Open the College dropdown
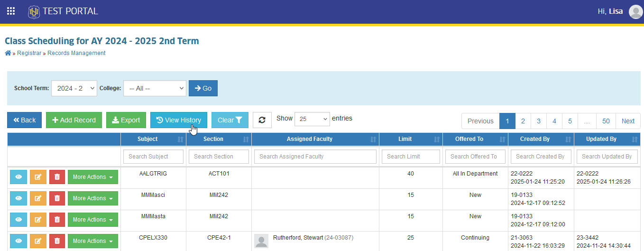The height and width of the screenshot is (251, 644). 155,88
